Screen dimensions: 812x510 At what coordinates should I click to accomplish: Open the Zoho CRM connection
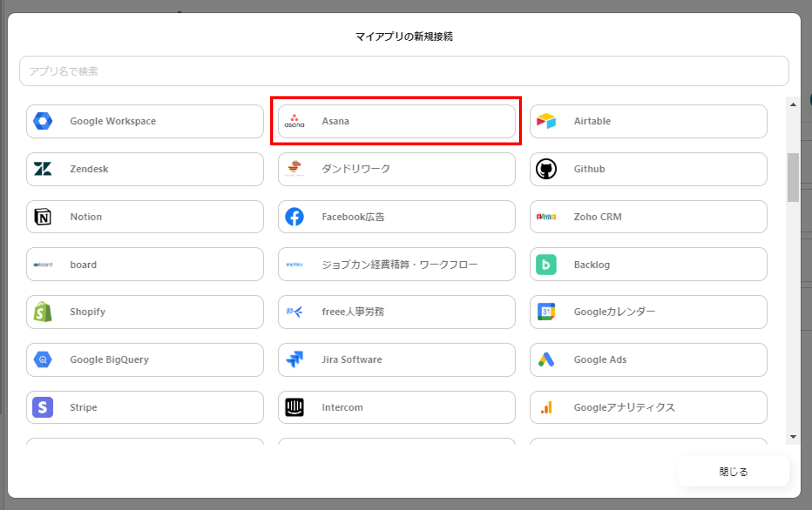click(x=648, y=217)
